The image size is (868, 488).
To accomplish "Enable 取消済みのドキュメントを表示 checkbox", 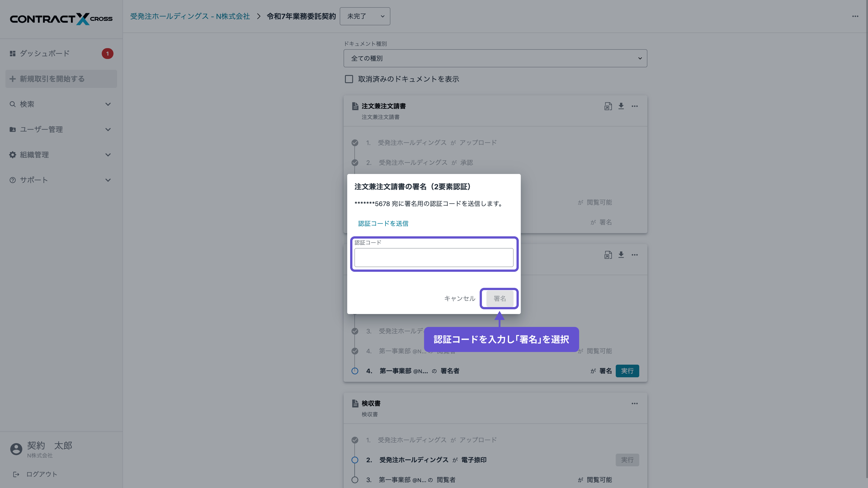I will pyautogui.click(x=349, y=79).
